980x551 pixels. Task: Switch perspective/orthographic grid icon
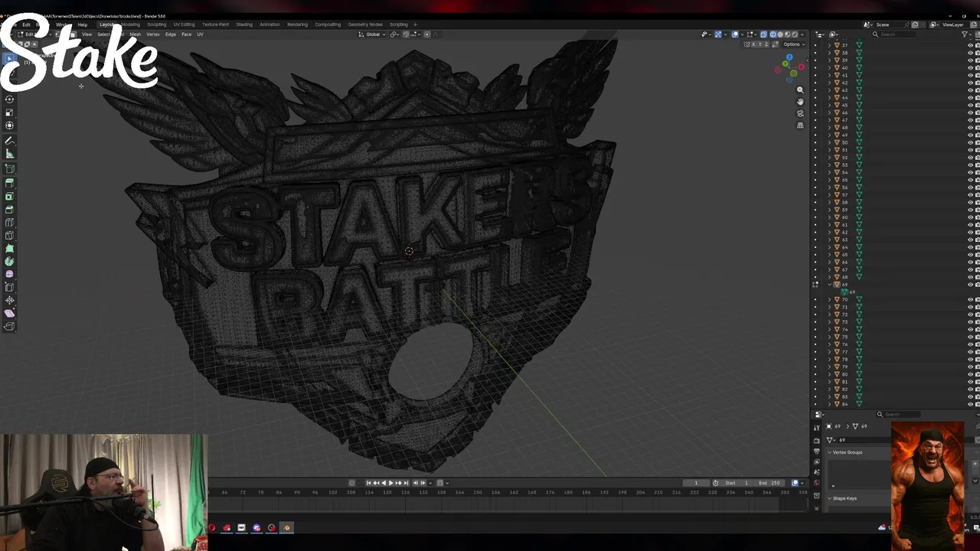click(800, 126)
